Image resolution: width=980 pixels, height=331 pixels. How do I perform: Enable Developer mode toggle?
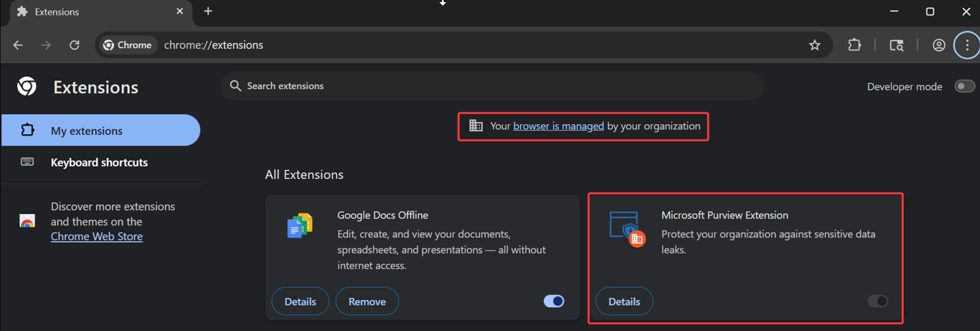pos(964,86)
